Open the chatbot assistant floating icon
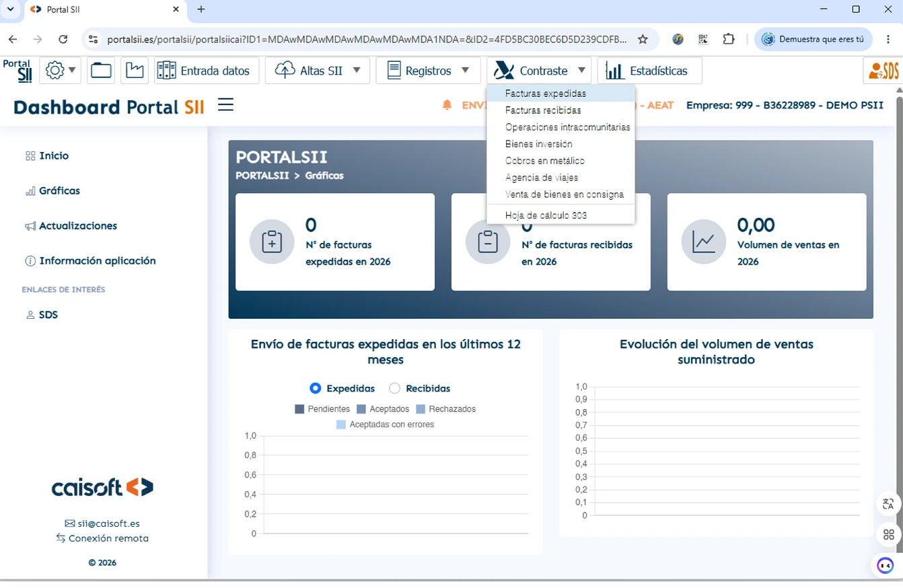Image resolution: width=903 pixels, height=588 pixels. click(886, 565)
